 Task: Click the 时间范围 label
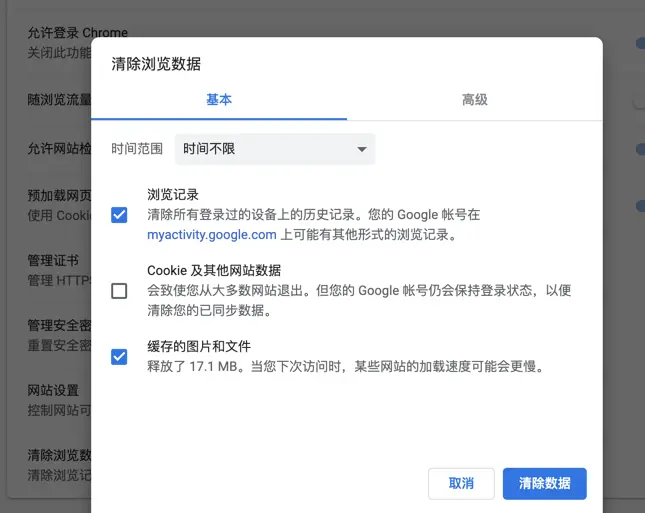click(x=137, y=149)
